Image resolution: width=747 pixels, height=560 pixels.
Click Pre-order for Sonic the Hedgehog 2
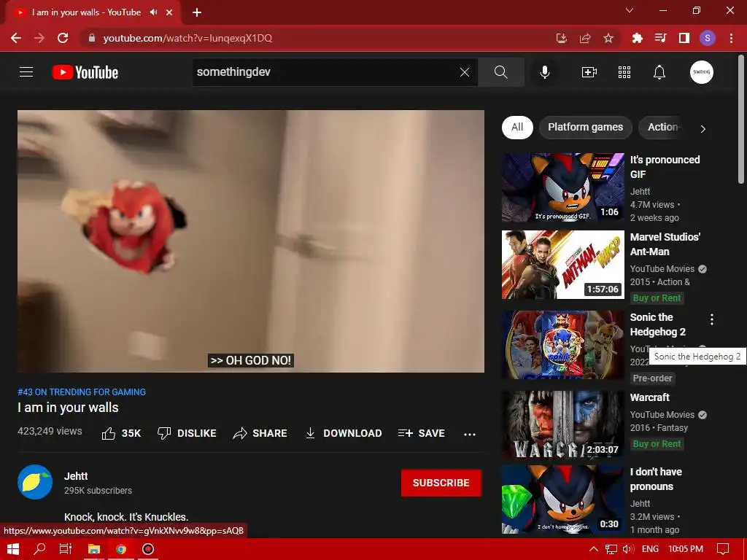click(652, 378)
